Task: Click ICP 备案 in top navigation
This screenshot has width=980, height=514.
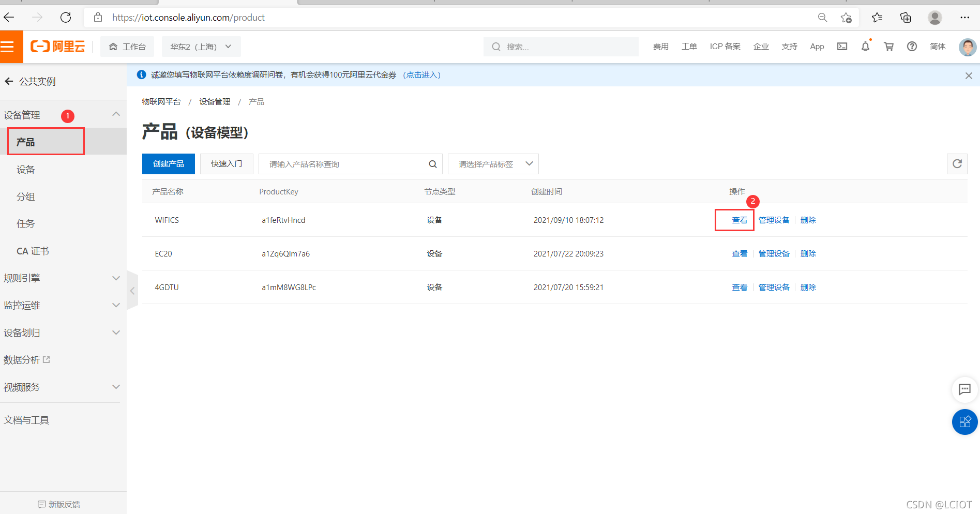Action: pyautogui.click(x=725, y=47)
